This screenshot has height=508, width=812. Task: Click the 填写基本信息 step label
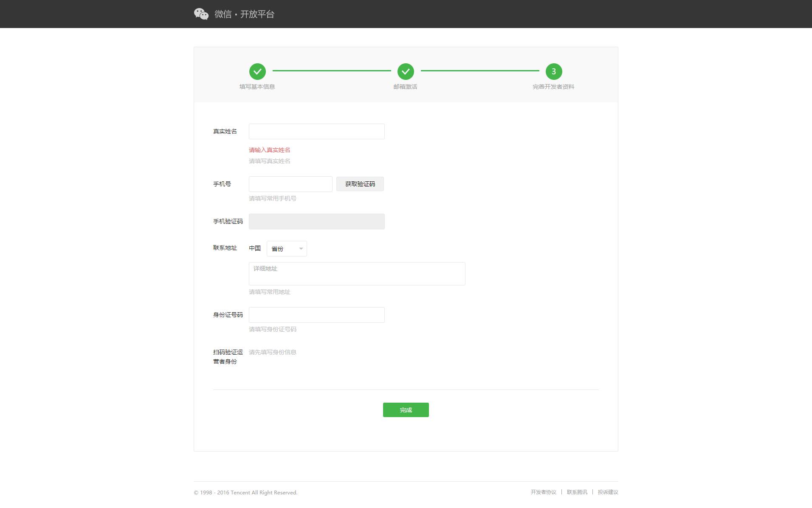257,87
